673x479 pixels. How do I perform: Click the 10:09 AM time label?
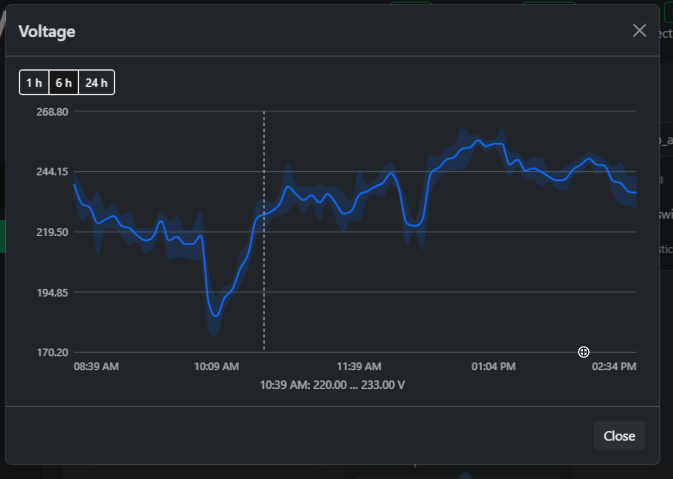coord(216,367)
